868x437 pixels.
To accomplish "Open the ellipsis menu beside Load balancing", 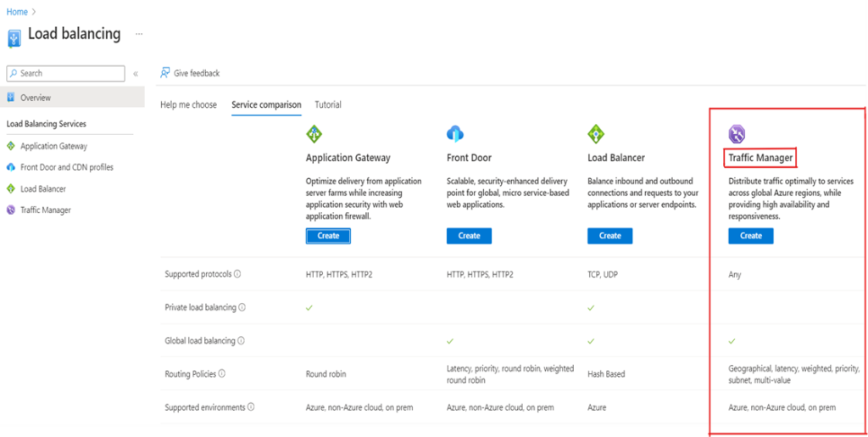I will pyautogui.click(x=139, y=34).
